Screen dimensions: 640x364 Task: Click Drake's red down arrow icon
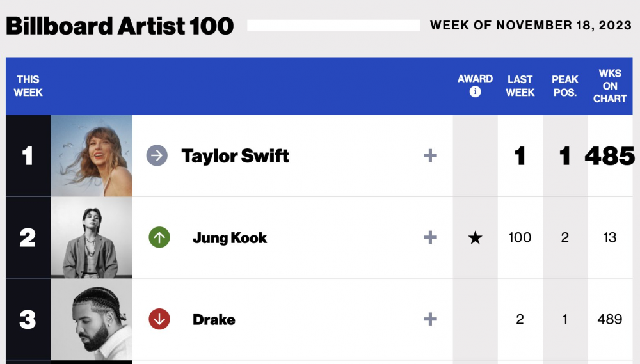pos(159,319)
